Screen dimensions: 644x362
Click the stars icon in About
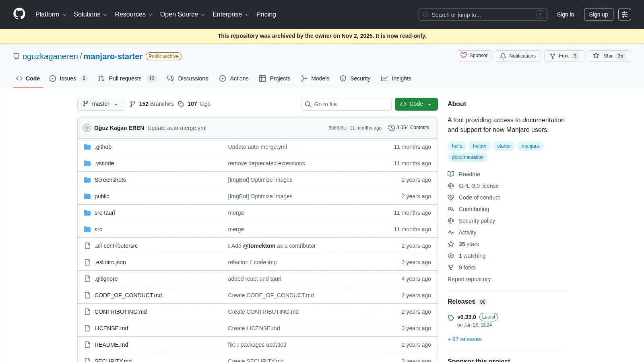451,244
